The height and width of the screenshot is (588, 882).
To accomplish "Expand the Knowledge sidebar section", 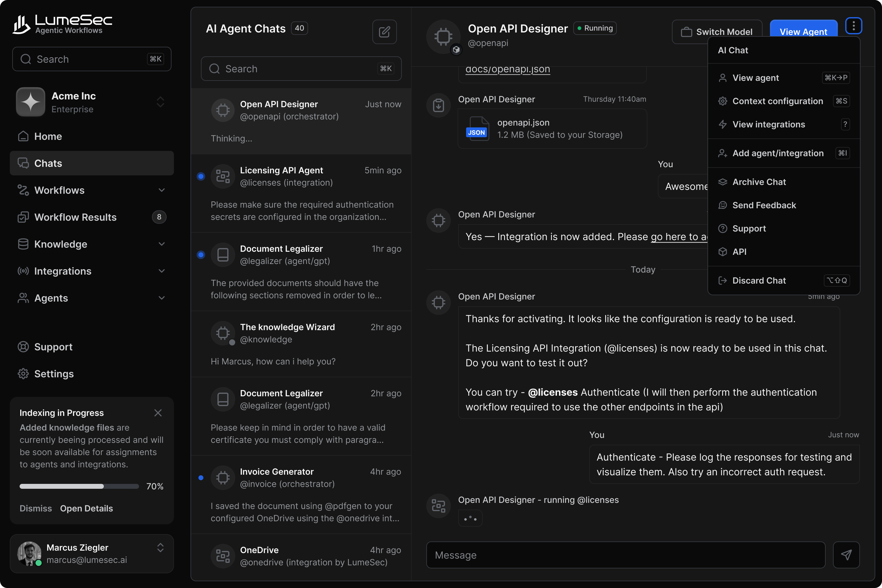I will [x=162, y=244].
